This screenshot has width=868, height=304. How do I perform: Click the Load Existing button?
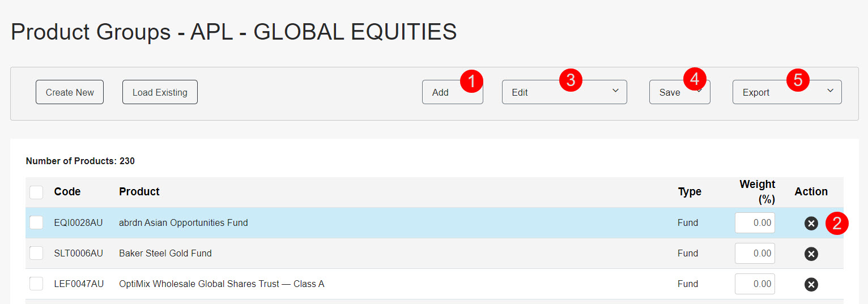(x=160, y=92)
